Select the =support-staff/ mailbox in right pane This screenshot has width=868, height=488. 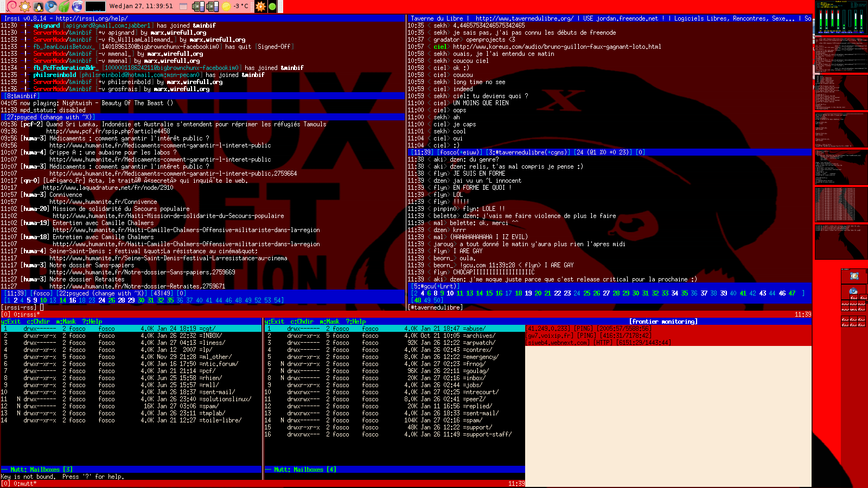tap(487, 434)
